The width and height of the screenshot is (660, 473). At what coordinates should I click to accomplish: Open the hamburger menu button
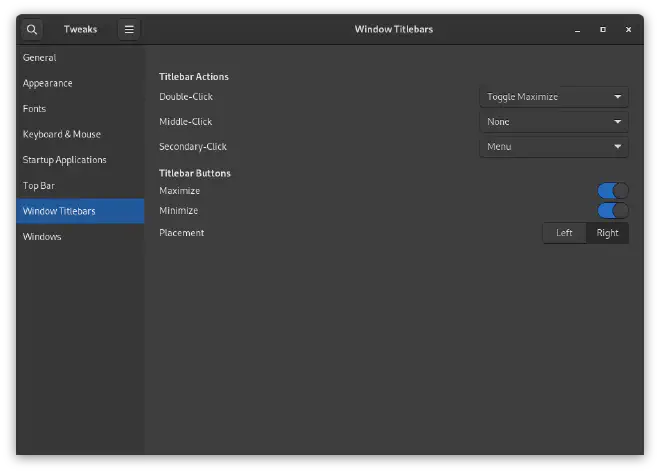[x=129, y=29]
